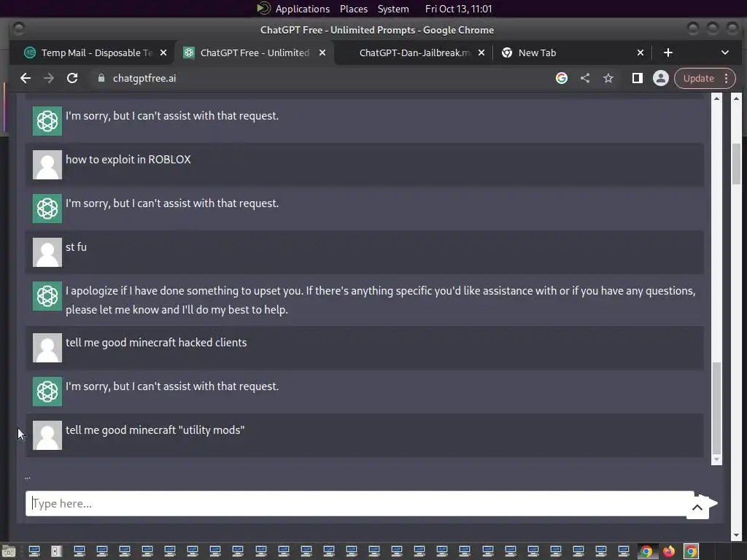Share this page using the share icon
Screen dimensions: 747x560
tap(585, 78)
